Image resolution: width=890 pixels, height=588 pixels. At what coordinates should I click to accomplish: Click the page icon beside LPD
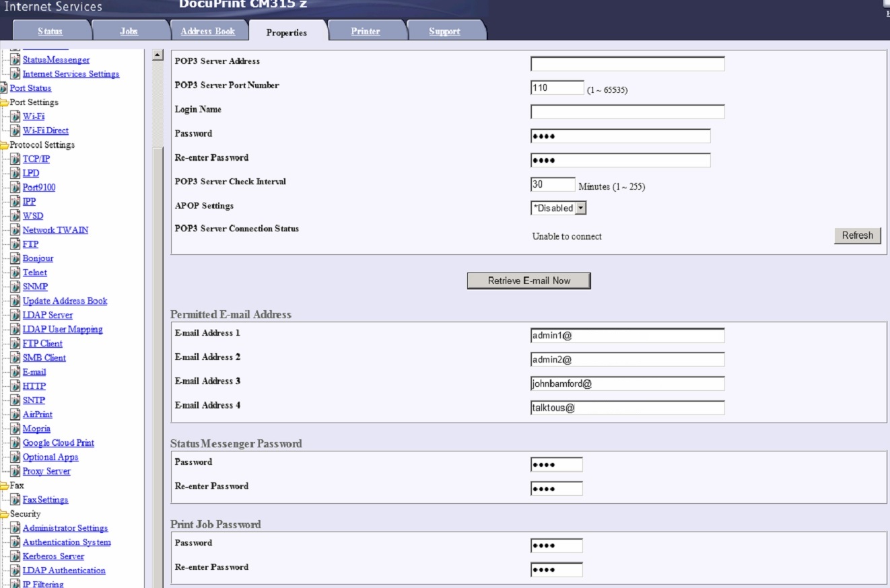tap(15, 174)
